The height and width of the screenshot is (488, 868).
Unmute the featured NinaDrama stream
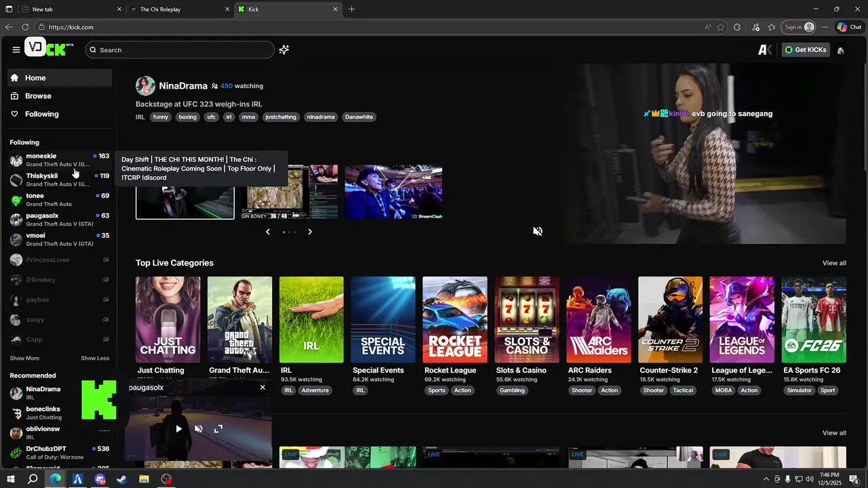pyautogui.click(x=538, y=231)
